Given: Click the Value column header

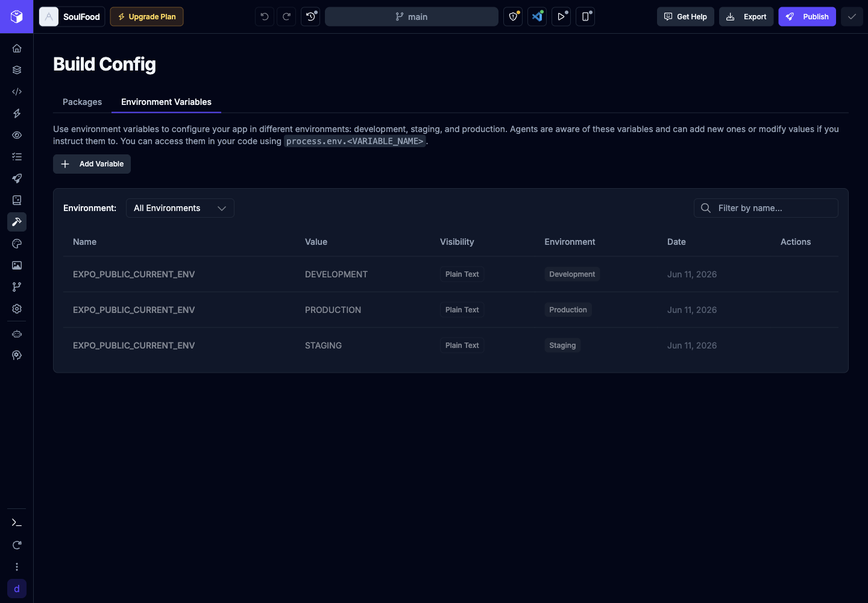Looking at the screenshot, I should pos(316,242).
